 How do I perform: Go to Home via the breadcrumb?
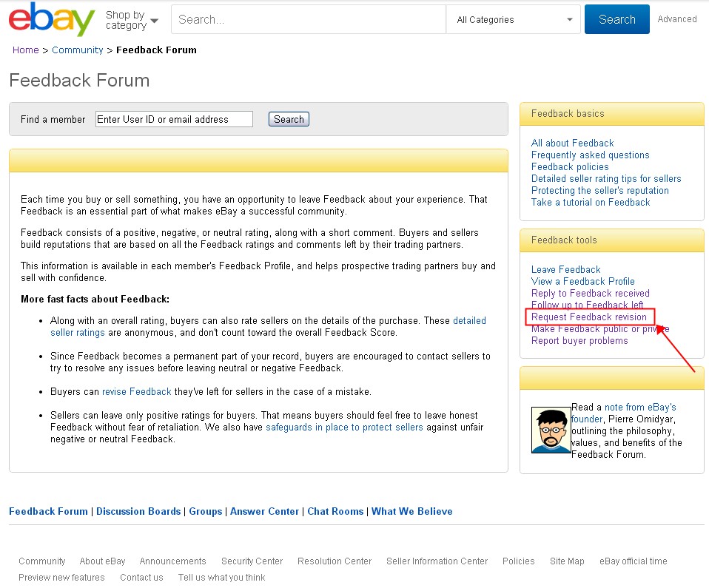(25, 50)
